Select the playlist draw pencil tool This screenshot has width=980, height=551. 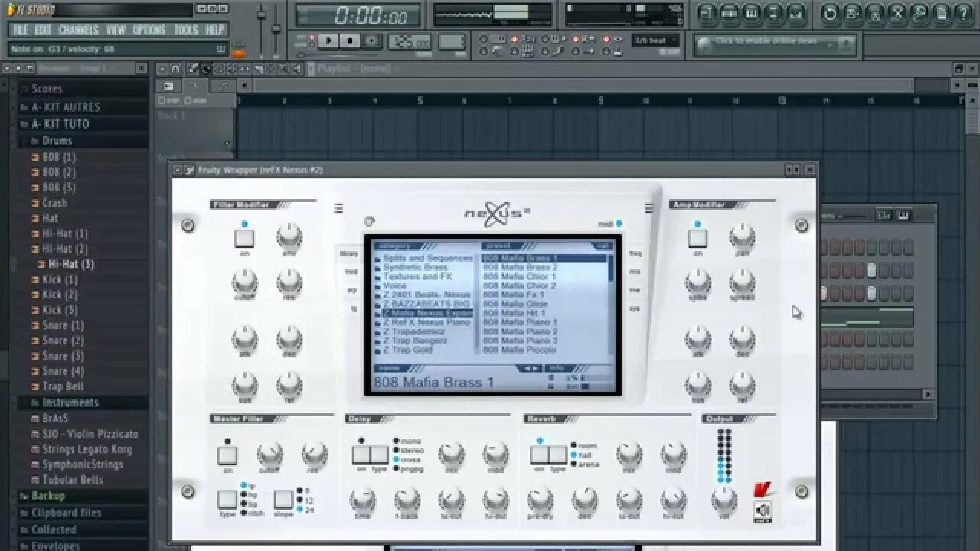pyautogui.click(x=194, y=69)
